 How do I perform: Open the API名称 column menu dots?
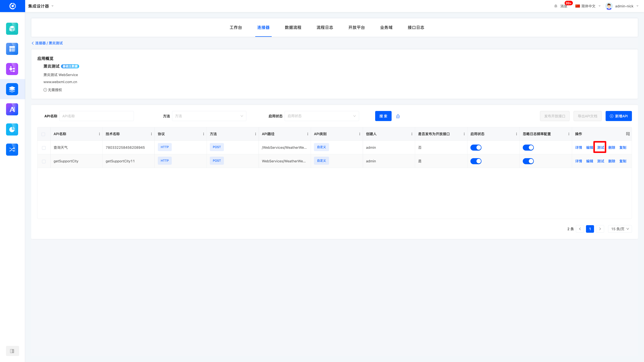[99, 134]
